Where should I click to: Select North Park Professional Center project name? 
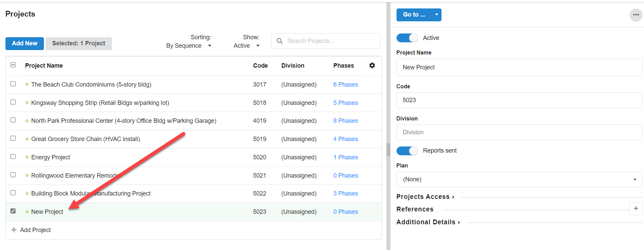click(x=124, y=121)
